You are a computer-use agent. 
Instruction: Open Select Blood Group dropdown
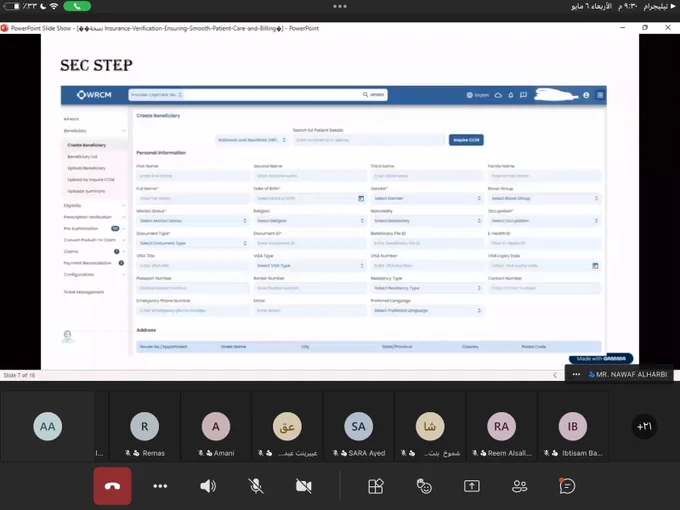pos(544,198)
